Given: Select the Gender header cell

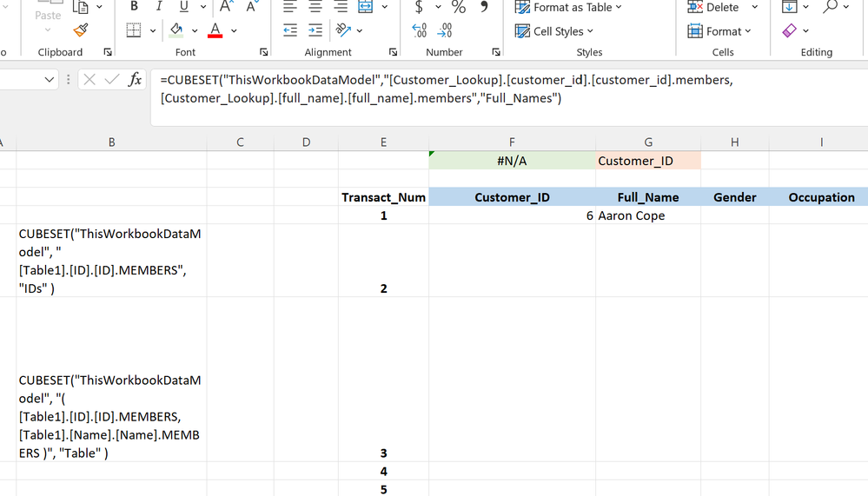Looking at the screenshot, I should coord(734,197).
